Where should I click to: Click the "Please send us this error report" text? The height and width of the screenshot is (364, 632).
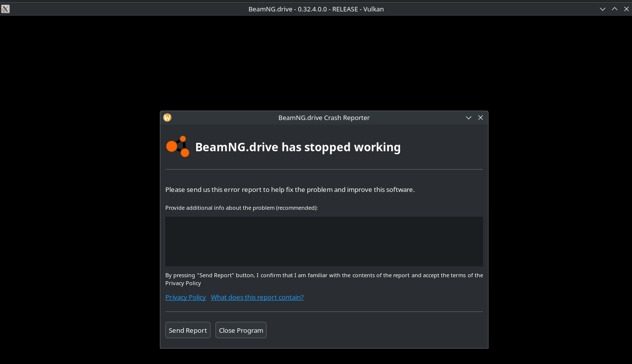tap(289, 189)
